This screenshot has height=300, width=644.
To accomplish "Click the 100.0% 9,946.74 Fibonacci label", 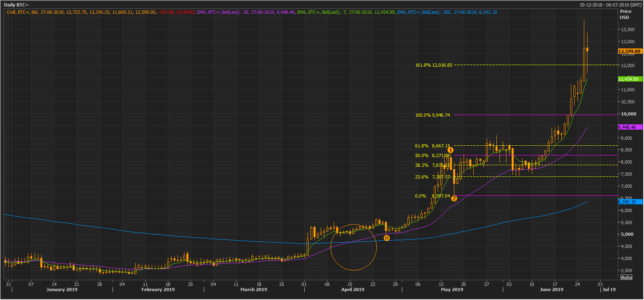I will (x=433, y=115).
